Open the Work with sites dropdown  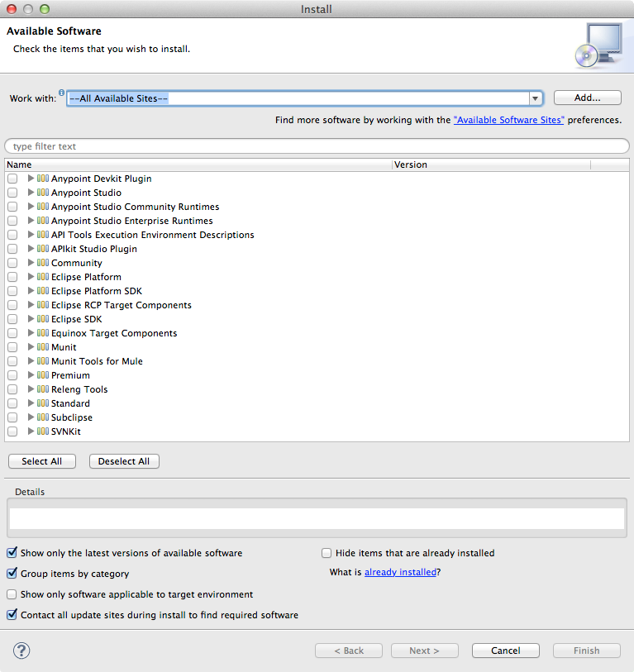pos(535,98)
